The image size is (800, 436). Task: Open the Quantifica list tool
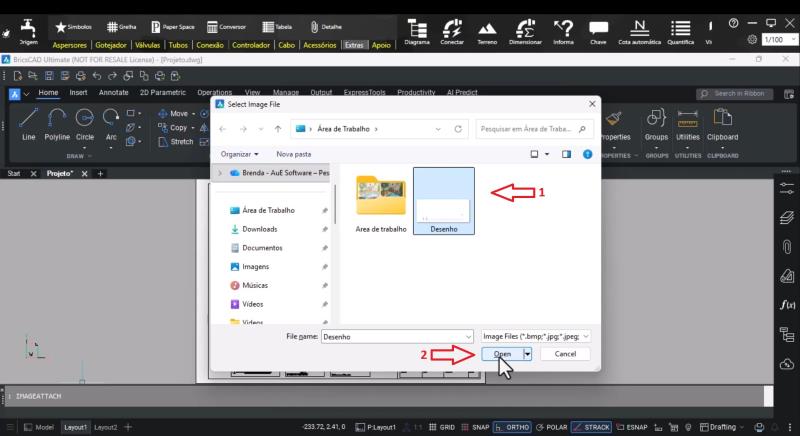tap(681, 32)
